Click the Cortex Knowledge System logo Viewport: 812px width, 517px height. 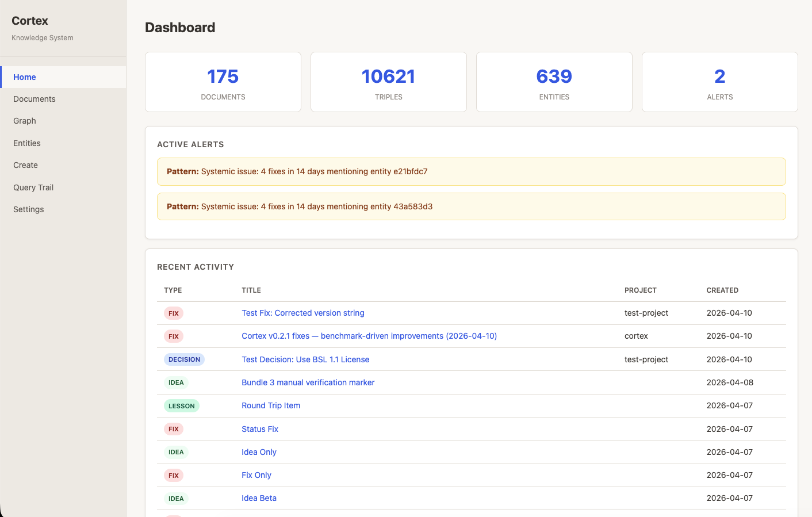(29, 21)
